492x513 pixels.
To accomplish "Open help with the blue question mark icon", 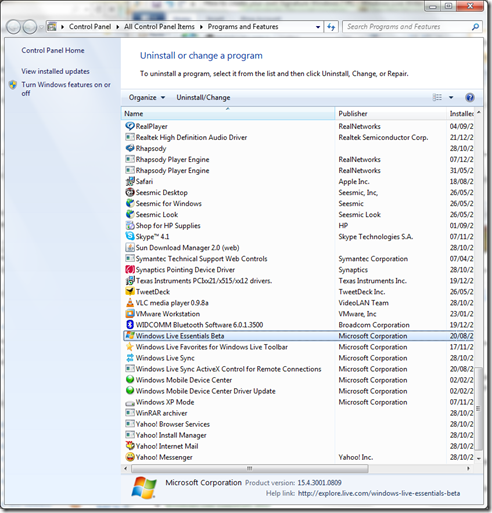I will point(470,97).
